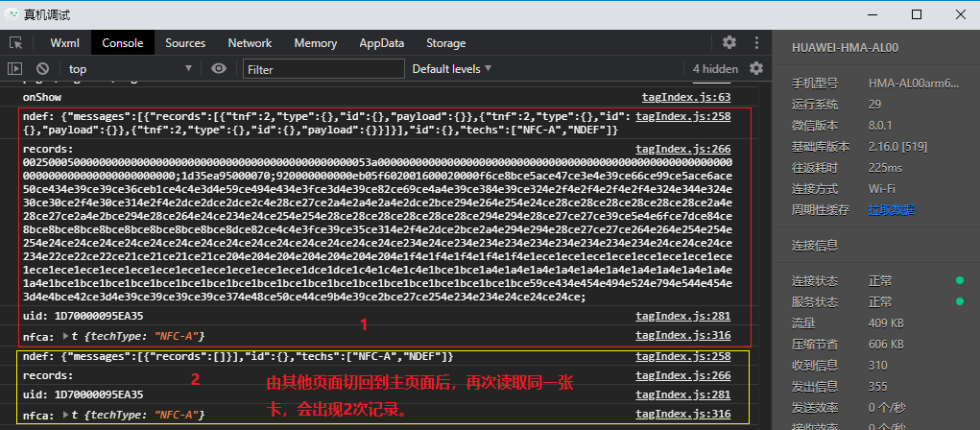This screenshot has width=980, height=430.
Task: Open the Default levels dropdown
Action: pyautogui.click(x=451, y=69)
